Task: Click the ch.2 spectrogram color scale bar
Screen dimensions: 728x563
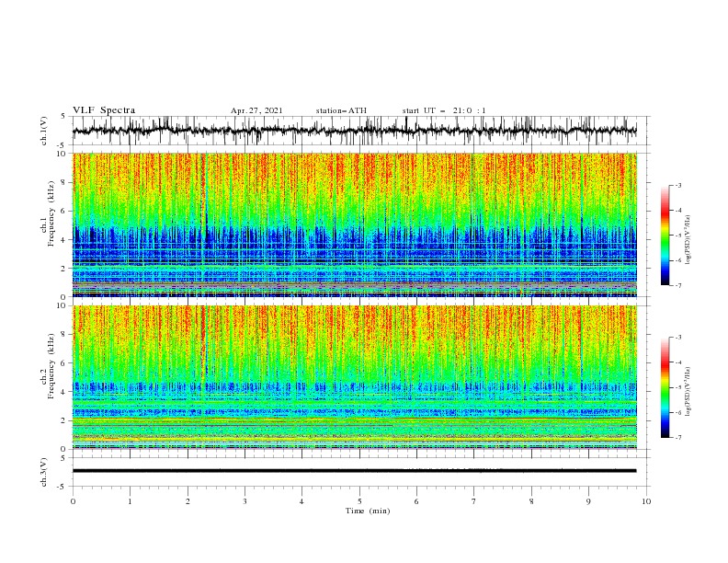Action: (665, 387)
